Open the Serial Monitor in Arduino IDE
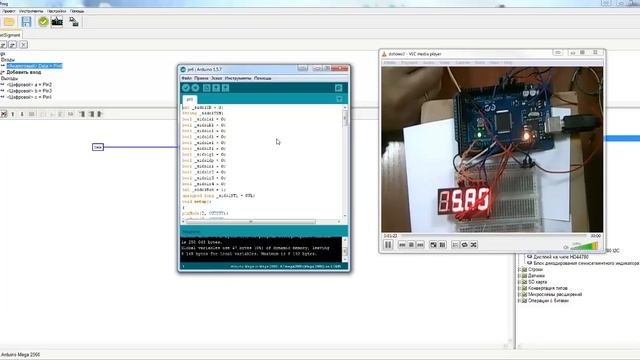 [338, 88]
